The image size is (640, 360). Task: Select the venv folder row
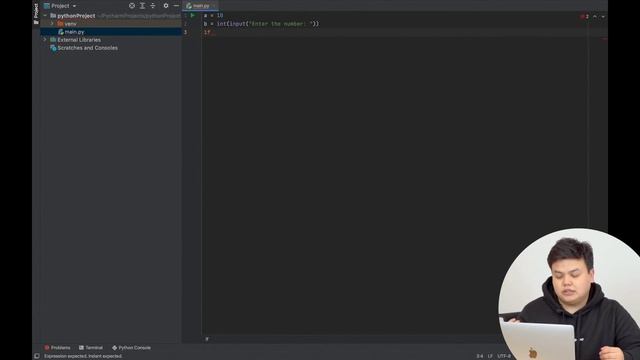(111, 24)
